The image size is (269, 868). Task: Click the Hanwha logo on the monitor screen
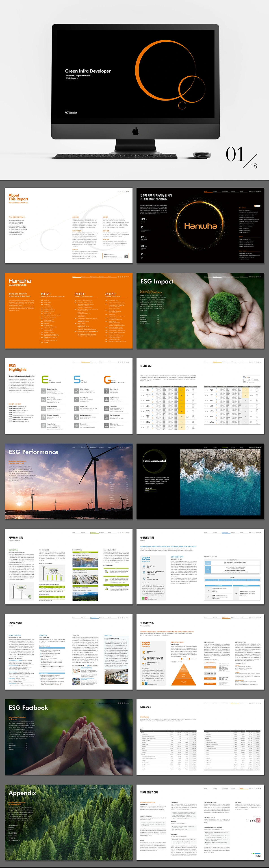pos(71,112)
